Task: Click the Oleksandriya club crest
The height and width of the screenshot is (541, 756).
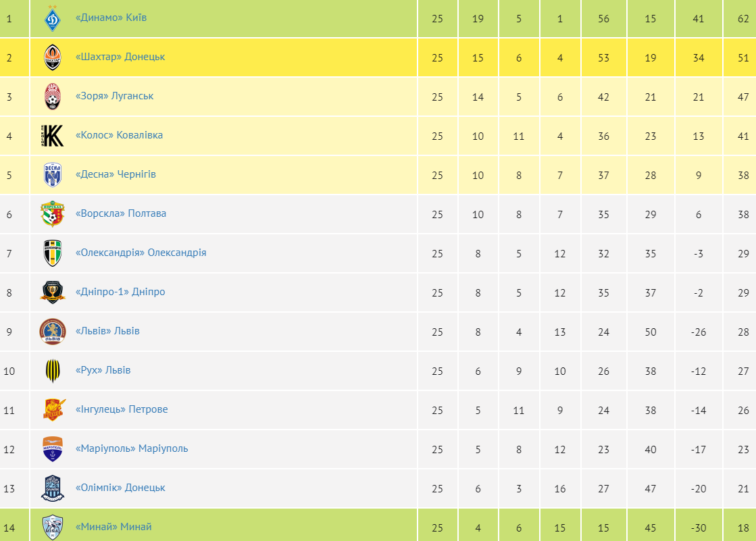Action: point(53,253)
